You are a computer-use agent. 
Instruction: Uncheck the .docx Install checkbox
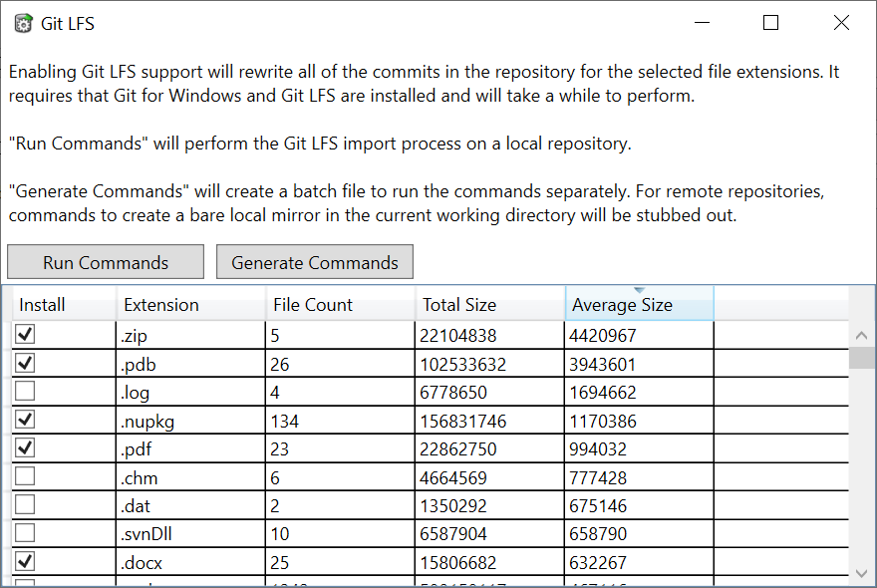click(25, 561)
